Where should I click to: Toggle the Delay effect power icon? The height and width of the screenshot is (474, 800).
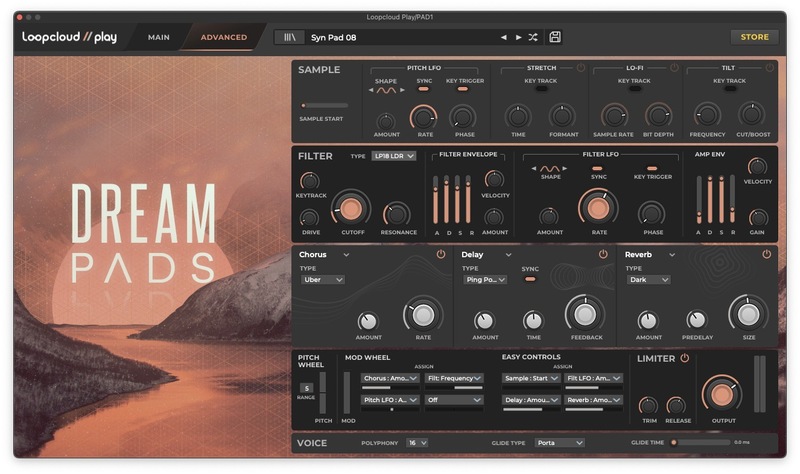tap(603, 255)
